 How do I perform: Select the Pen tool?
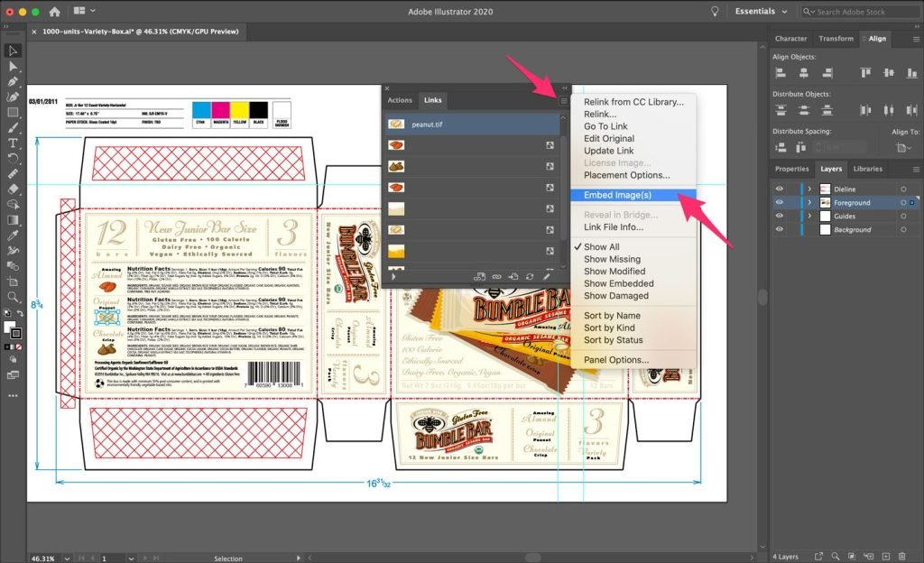[13, 81]
